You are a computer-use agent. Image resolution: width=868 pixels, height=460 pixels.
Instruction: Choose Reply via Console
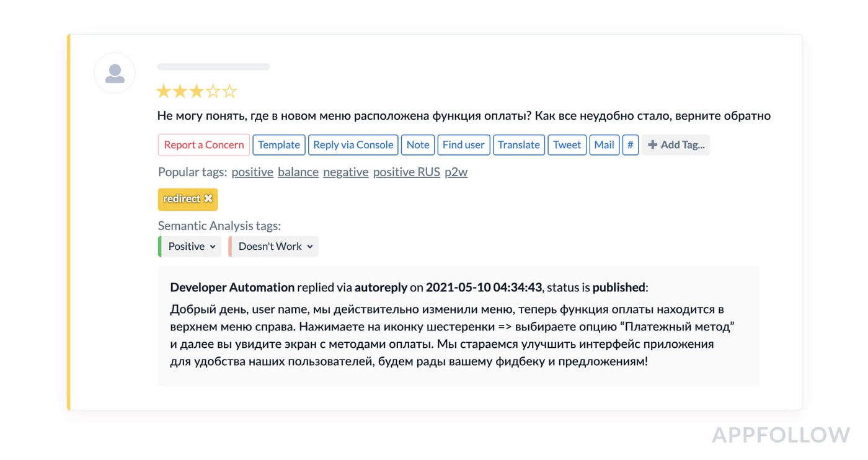click(353, 145)
